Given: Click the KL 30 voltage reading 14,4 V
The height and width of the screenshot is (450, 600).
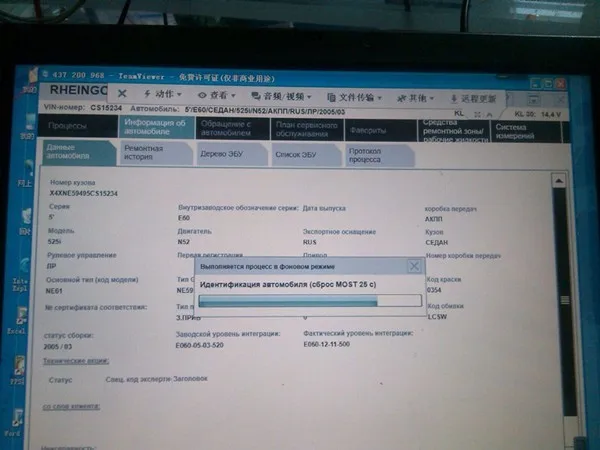Looking at the screenshot, I should click(551, 114).
